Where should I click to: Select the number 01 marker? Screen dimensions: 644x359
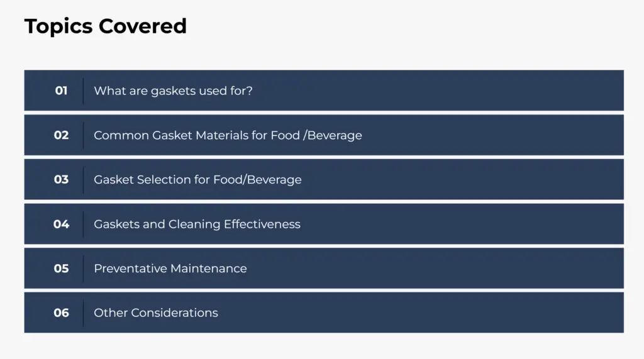pos(61,91)
